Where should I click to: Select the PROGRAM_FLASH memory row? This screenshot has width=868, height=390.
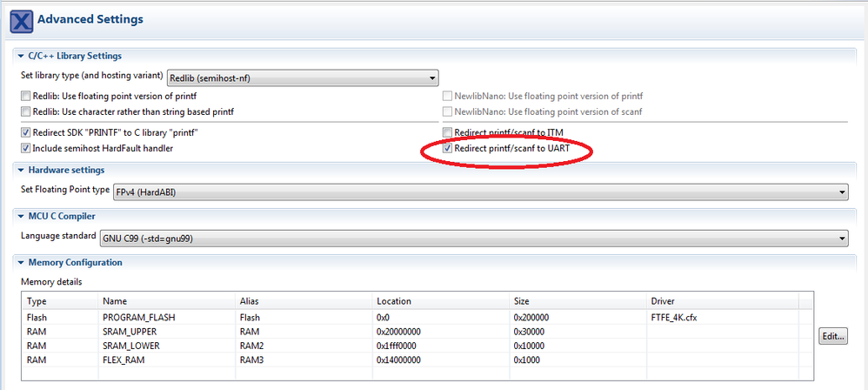coord(417,318)
